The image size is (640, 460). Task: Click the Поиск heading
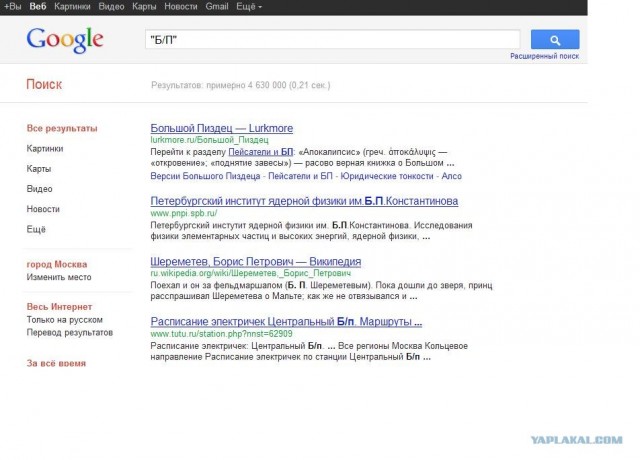[x=44, y=84]
